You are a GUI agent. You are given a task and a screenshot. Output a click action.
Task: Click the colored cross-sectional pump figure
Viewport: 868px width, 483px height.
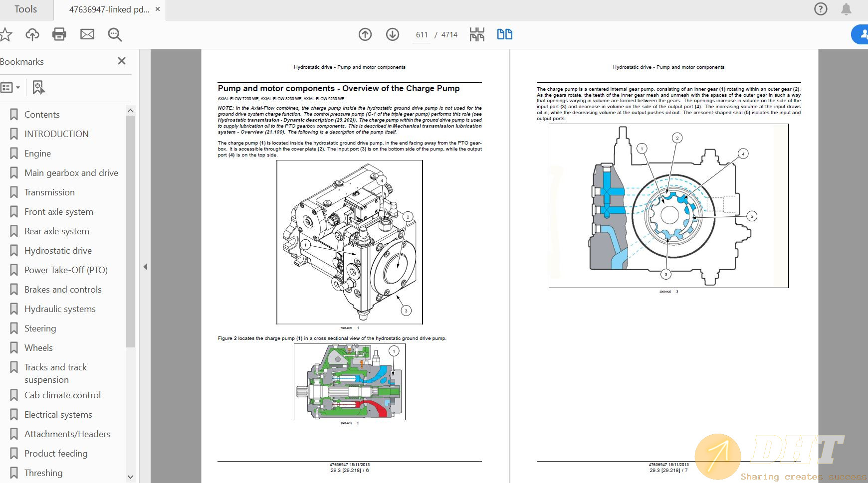(350, 381)
